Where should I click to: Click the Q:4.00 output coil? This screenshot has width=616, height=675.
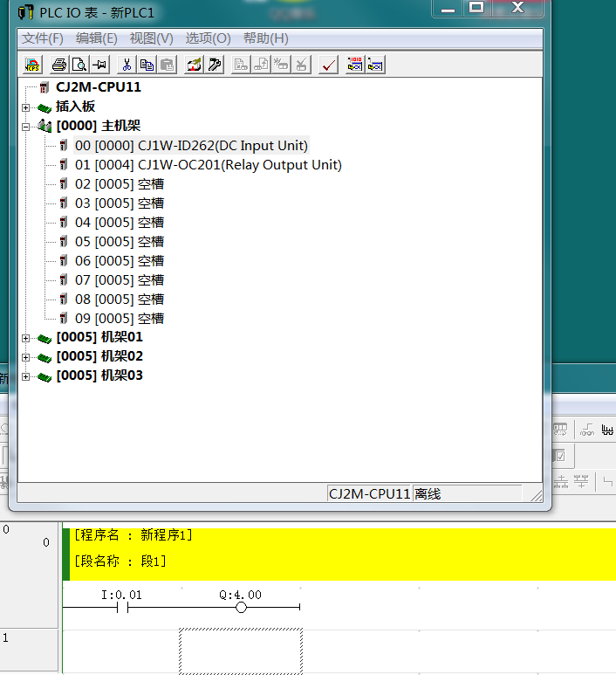point(241,607)
